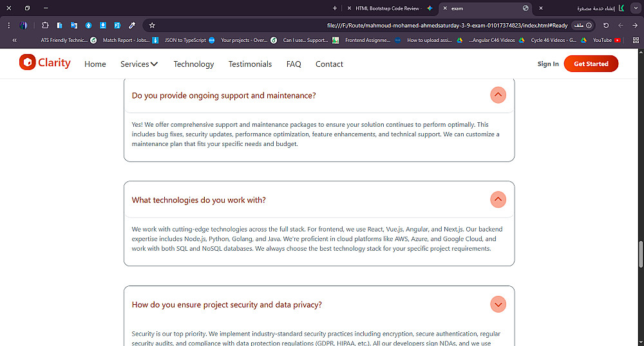
Task: Close the exam tab
Action: click(445, 8)
